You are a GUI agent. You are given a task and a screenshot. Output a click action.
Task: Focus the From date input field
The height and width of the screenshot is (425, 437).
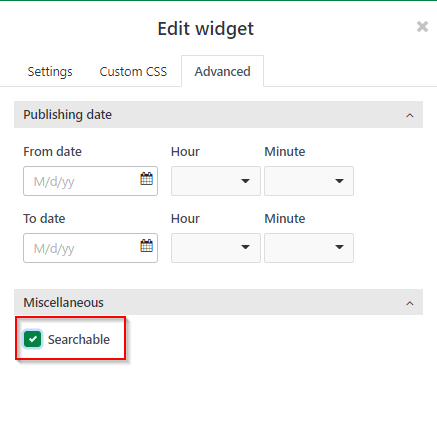click(90, 181)
